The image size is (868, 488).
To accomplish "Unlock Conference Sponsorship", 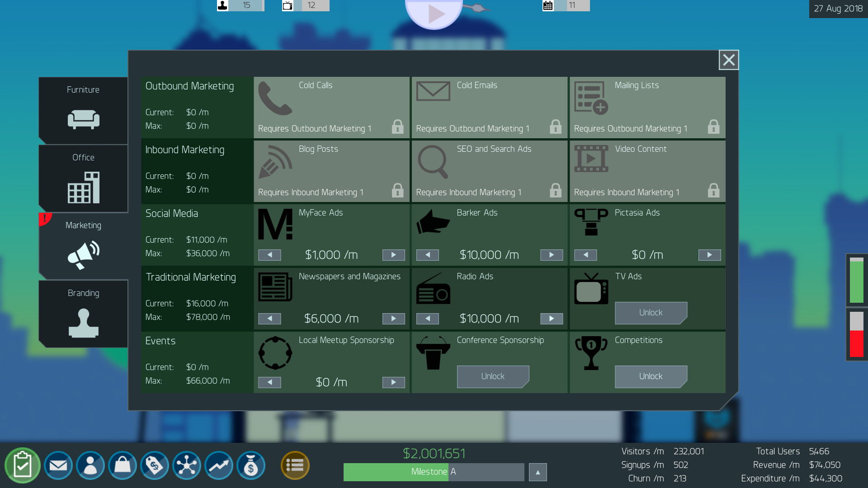I will coord(493,376).
